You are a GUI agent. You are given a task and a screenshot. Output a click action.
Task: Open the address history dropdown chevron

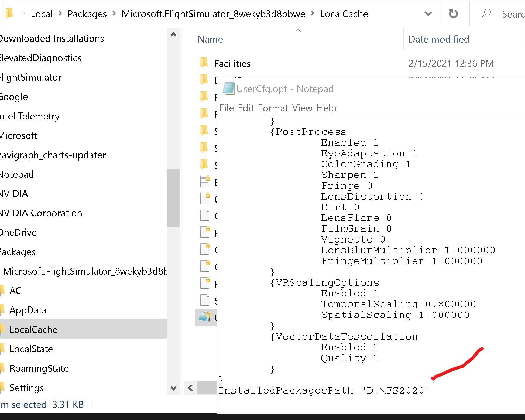pyautogui.click(x=428, y=13)
